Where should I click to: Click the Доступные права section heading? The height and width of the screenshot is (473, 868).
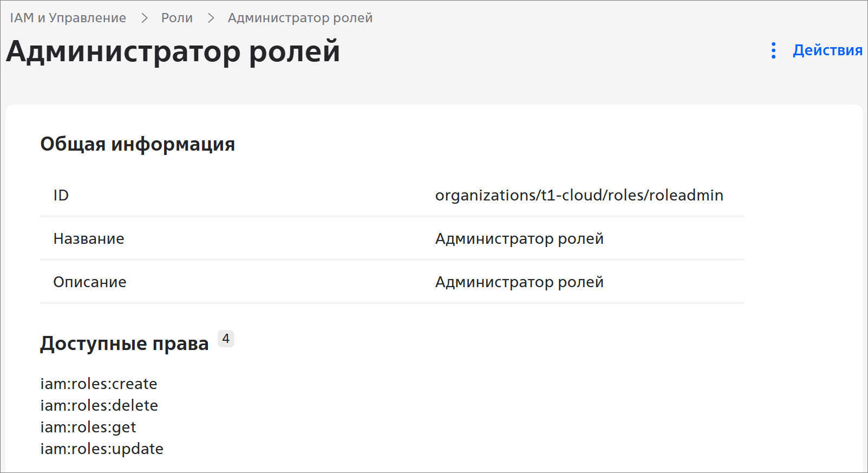tap(125, 344)
